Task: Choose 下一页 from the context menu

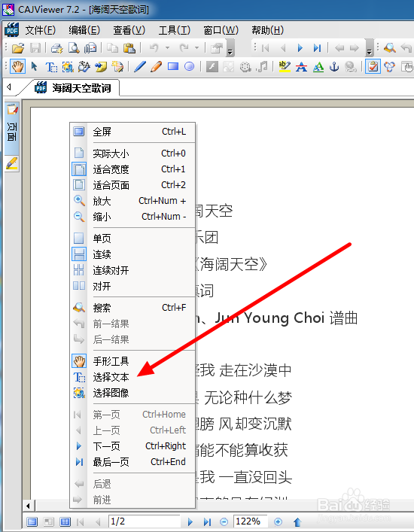Action: (x=132, y=445)
